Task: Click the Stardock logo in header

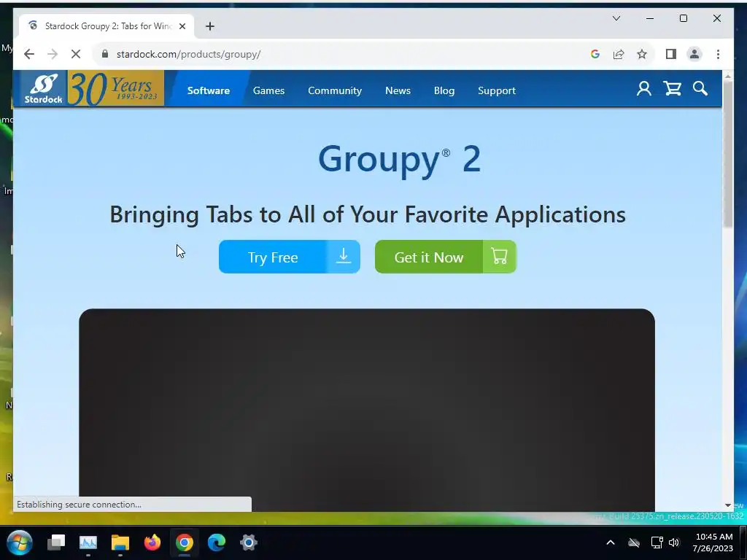Action: pos(43,88)
